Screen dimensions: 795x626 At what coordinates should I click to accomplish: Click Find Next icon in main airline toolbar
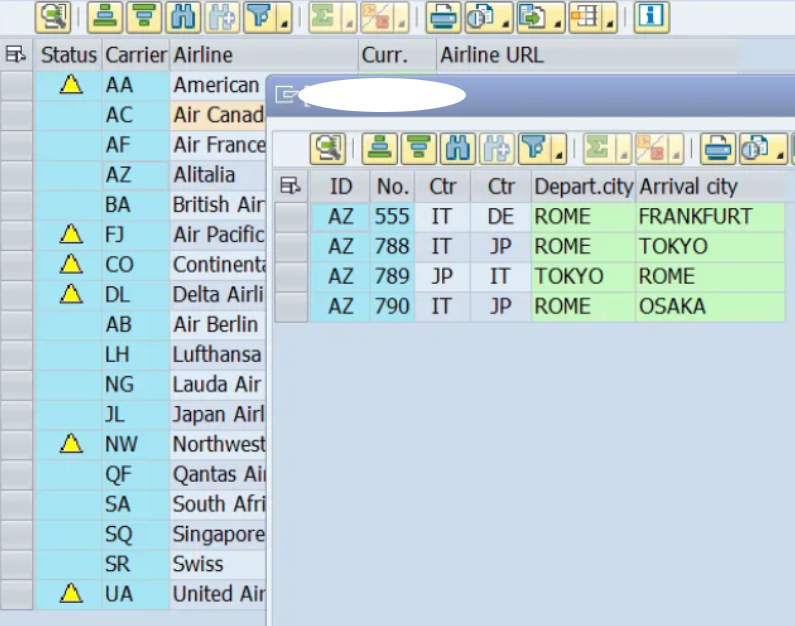(222, 17)
